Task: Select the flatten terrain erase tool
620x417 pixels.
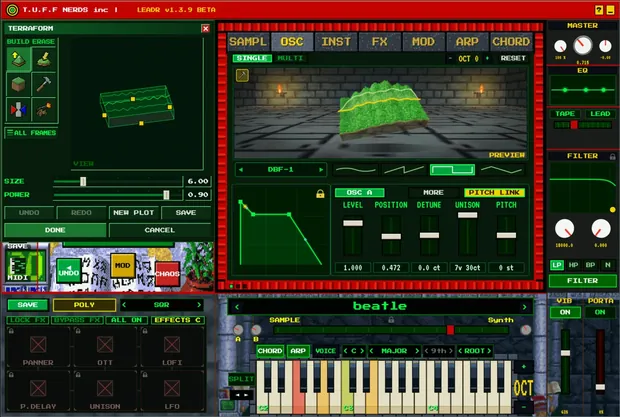Action: pyautogui.click(x=43, y=59)
